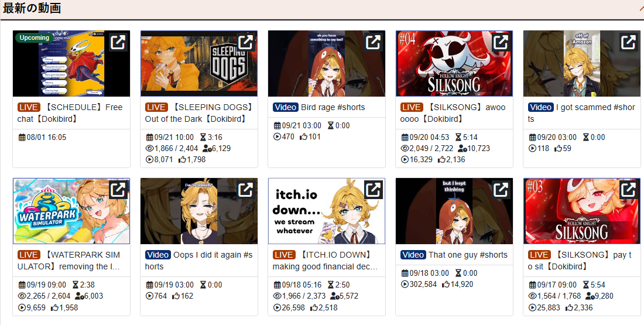Click external link icon on That one guy short
This screenshot has width=644, height=325.
click(x=501, y=190)
